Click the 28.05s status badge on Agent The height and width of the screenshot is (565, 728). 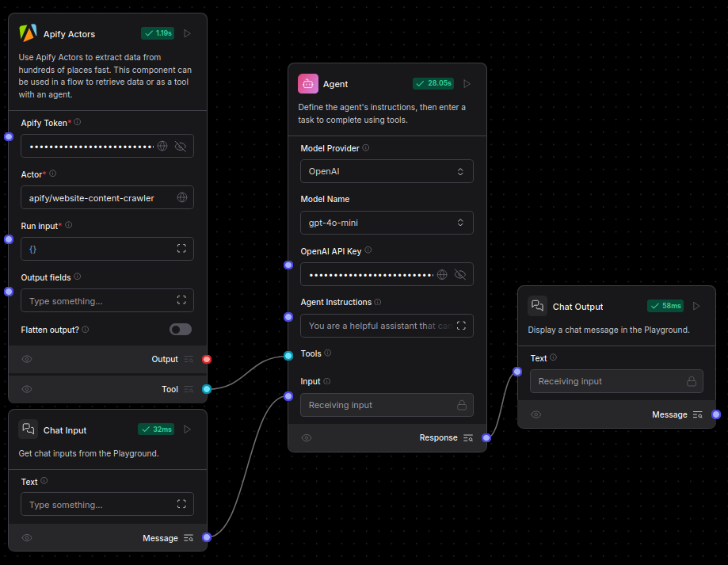point(433,82)
